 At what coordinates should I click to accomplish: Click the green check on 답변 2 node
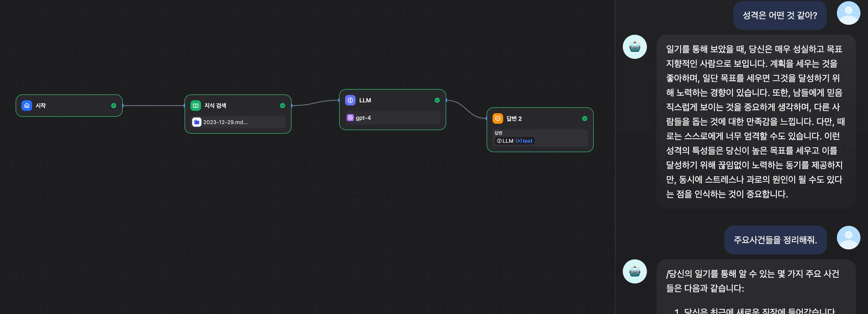[585, 118]
